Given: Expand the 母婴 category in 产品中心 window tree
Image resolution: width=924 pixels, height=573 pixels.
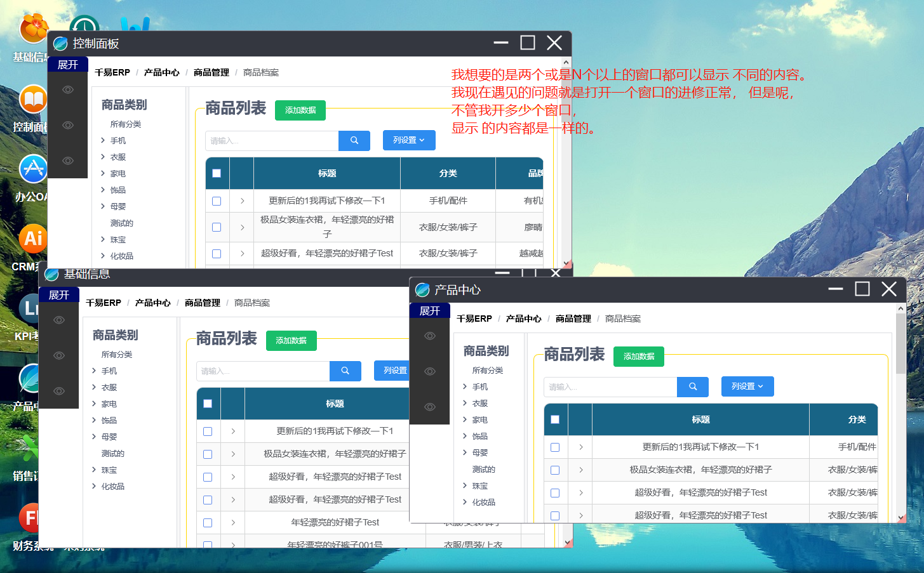Looking at the screenshot, I should pyautogui.click(x=465, y=452).
